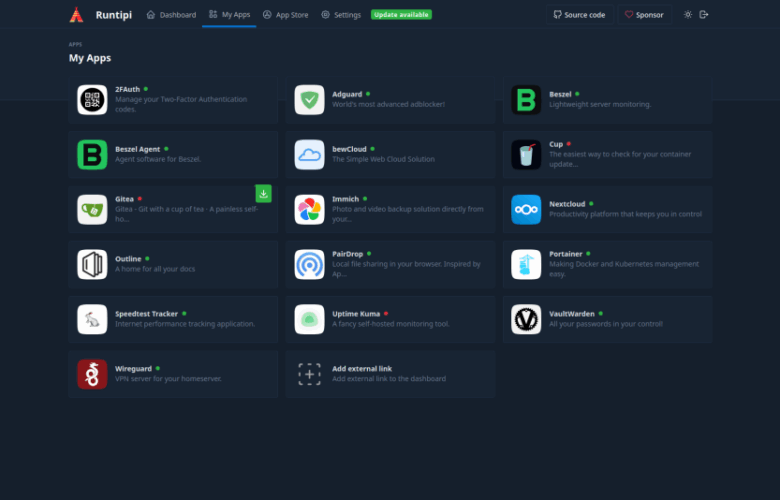Viewport: 780px width, 500px height.
Task: Click the Runtipi logo icon
Action: tap(76, 14)
